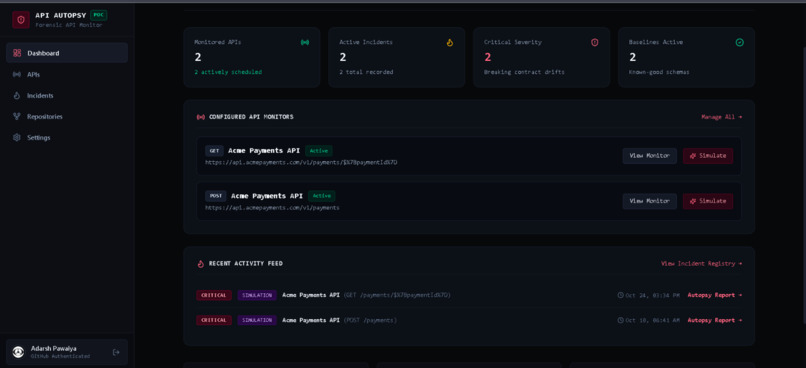Open the Autopsy Report for the GET incident
Image resolution: width=806 pixels, height=368 pixels.
tap(715, 296)
